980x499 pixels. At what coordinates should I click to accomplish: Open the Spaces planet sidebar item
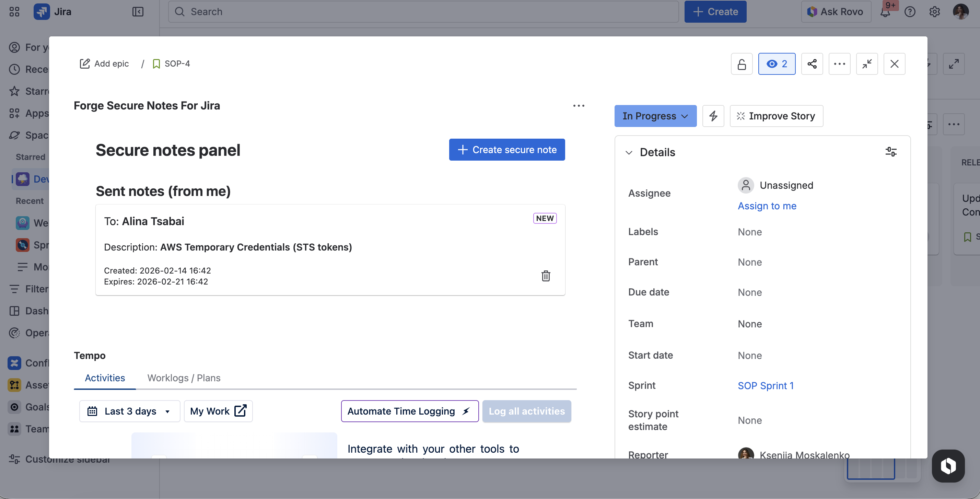pos(28,136)
